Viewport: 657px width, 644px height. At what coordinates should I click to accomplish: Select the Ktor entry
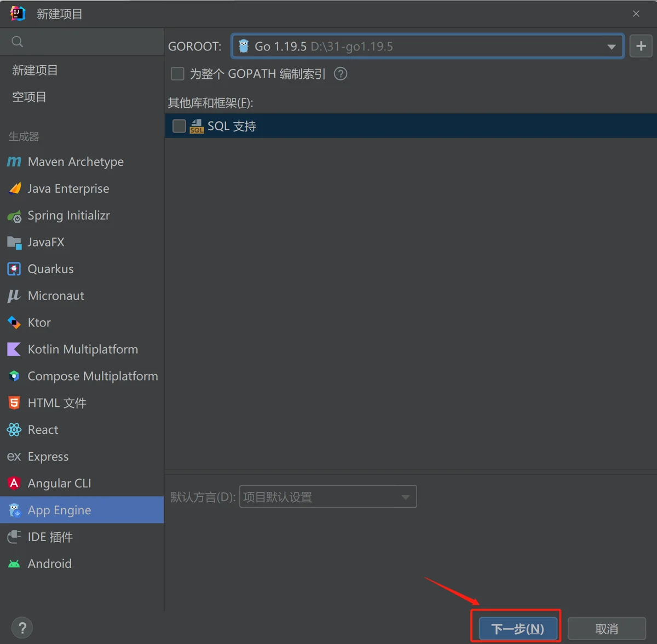click(82, 323)
